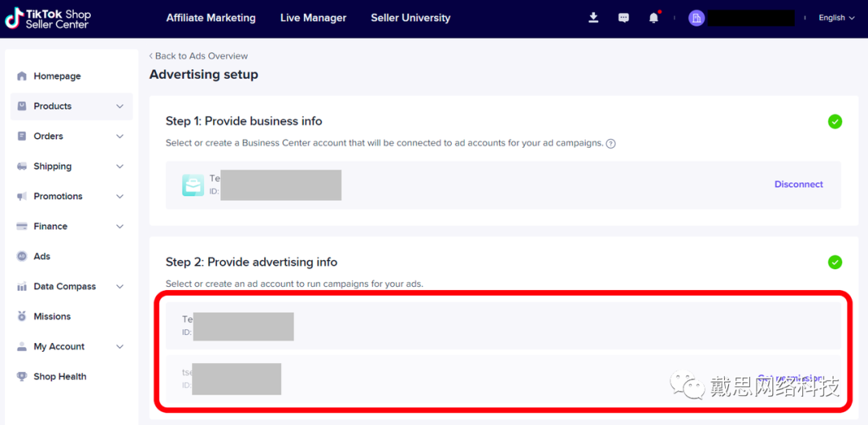Open Affiliate Marketing in top navigation
The image size is (868, 425).
[x=211, y=18]
